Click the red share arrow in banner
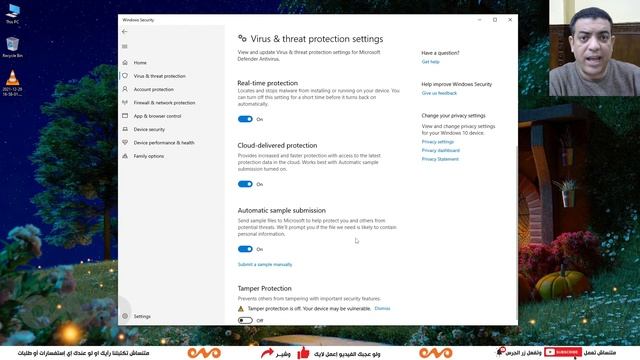This screenshot has height=360, width=640. pos(267,353)
